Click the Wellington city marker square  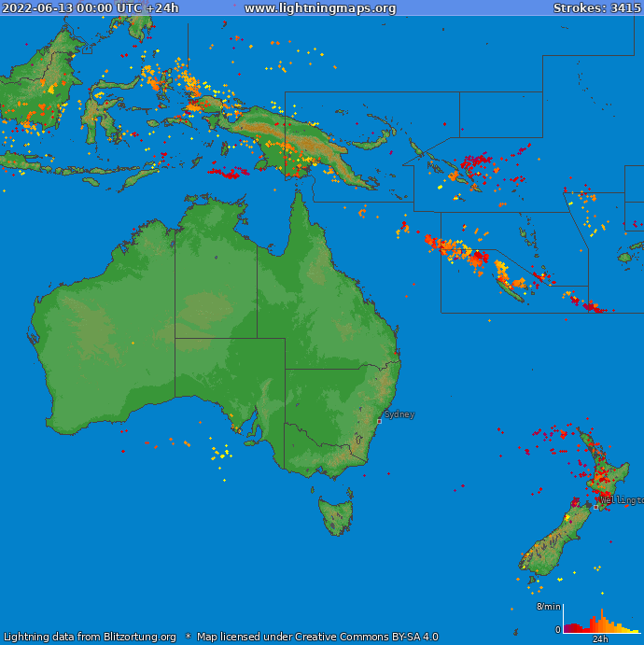point(595,507)
